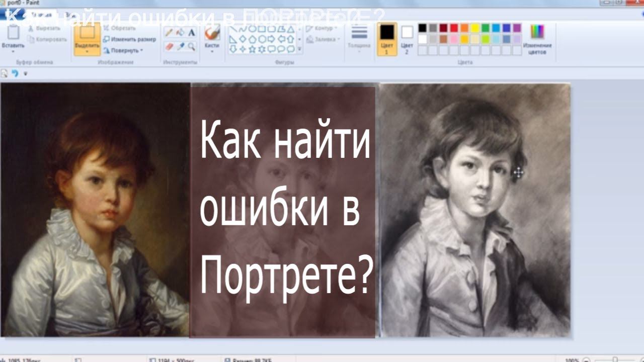This screenshot has height=362, width=644.
Task: Choose the Rectangle shape
Action: click(262, 29)
